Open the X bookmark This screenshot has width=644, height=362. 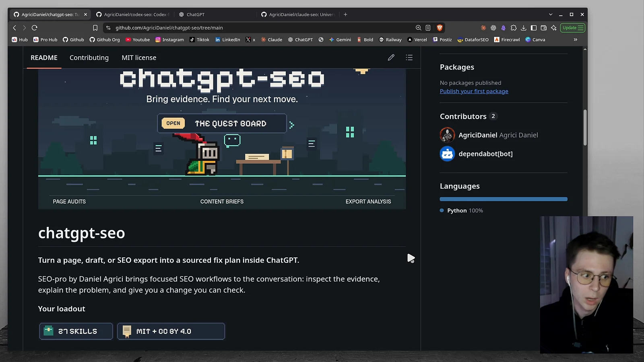[x=250, y=40]
